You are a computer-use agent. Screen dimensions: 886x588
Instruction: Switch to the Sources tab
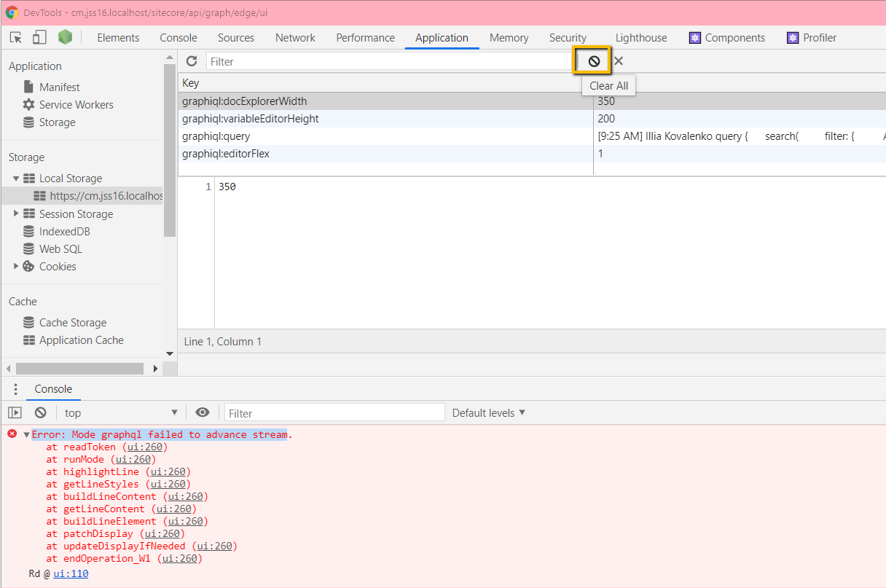click(236, 38)
